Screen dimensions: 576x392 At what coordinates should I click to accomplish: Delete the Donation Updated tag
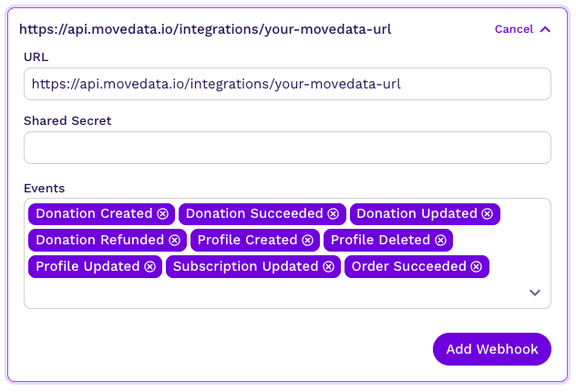coord(488,213)
